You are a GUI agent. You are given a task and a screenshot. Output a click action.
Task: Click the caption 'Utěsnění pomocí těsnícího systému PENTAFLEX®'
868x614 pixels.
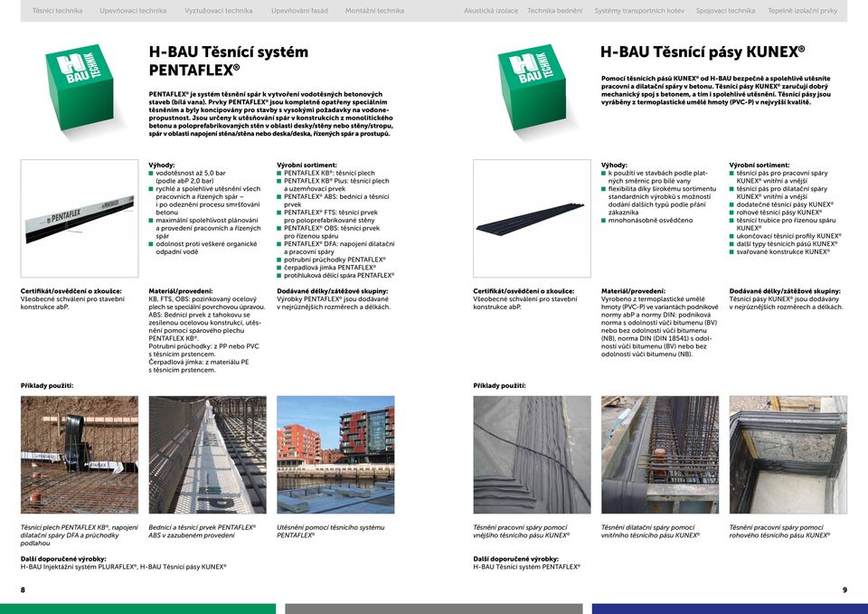tap(331, 532)
